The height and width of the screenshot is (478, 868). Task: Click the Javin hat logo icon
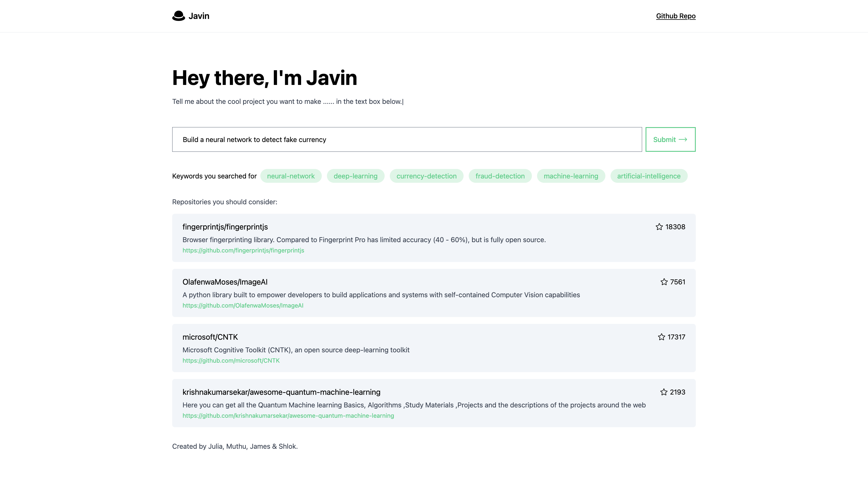[x=178, y=16]
